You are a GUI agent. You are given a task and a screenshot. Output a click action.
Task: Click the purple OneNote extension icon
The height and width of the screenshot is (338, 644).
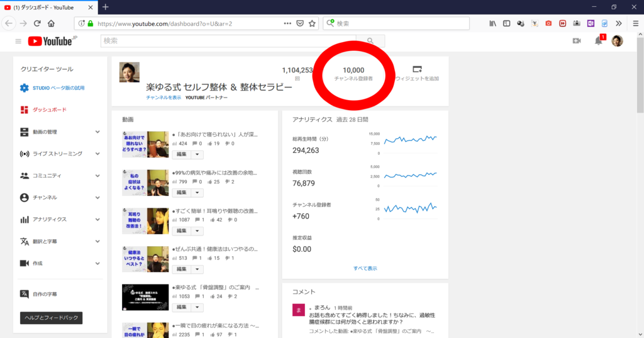click(591, 23)
